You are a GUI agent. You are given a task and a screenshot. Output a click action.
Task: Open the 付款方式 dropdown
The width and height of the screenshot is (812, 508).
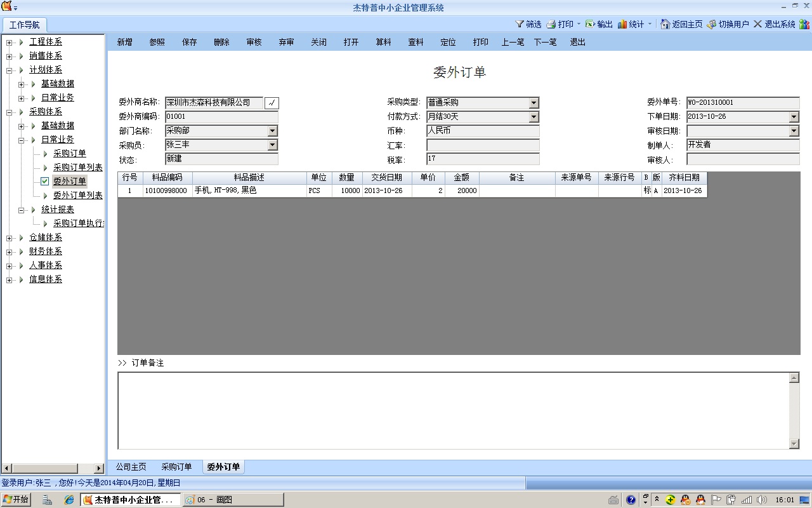(x=534, y=117)
